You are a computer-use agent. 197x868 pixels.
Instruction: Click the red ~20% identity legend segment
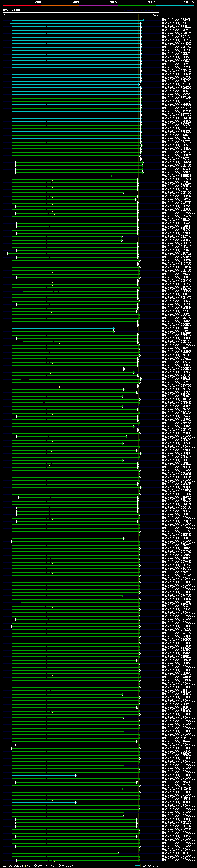22,6
